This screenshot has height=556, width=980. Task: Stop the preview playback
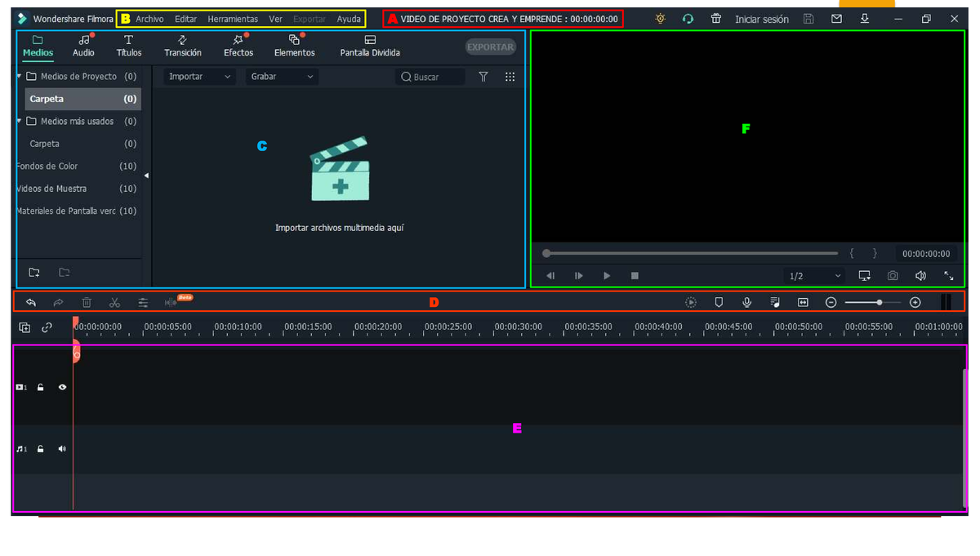635,276
